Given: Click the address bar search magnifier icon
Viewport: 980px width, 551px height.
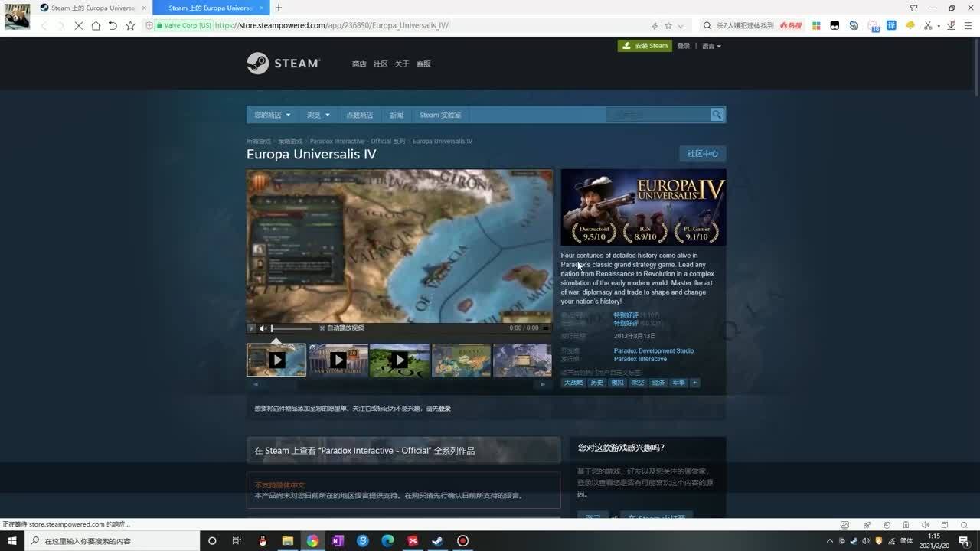Looking at the screenshot, I should coord(707,25).
